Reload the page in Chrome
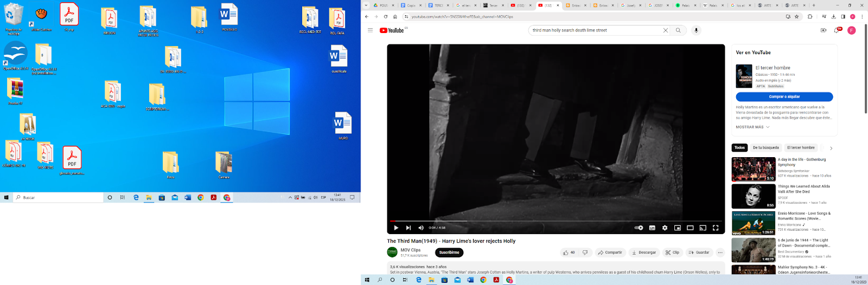 pyautogui.click(x=386, y=17)
